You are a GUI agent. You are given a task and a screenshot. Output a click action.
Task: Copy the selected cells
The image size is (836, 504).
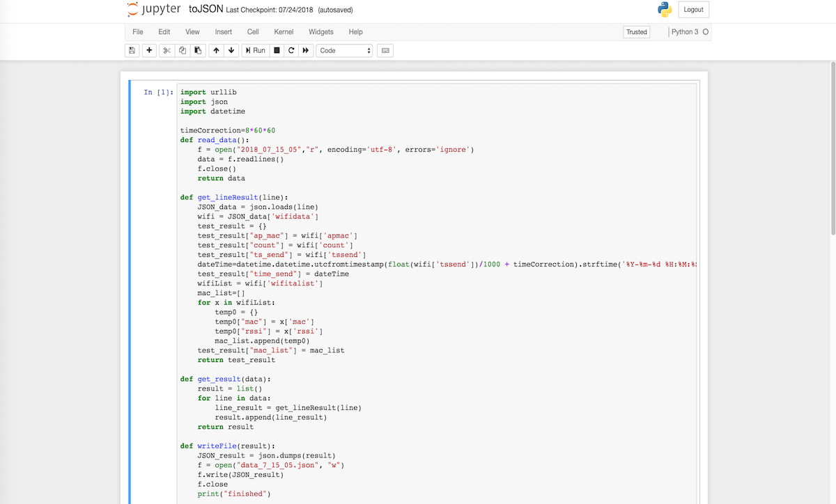pos(183,51)
